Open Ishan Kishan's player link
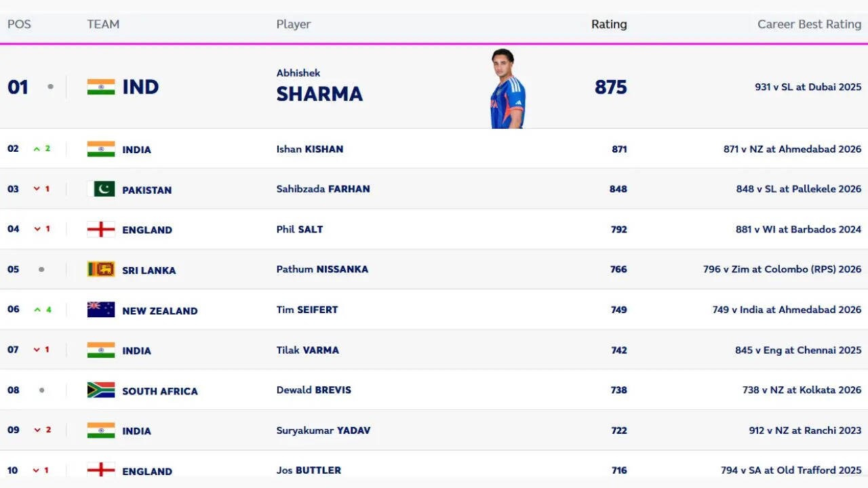Screen dimensions: 868x488 click(x=310, y=149)
